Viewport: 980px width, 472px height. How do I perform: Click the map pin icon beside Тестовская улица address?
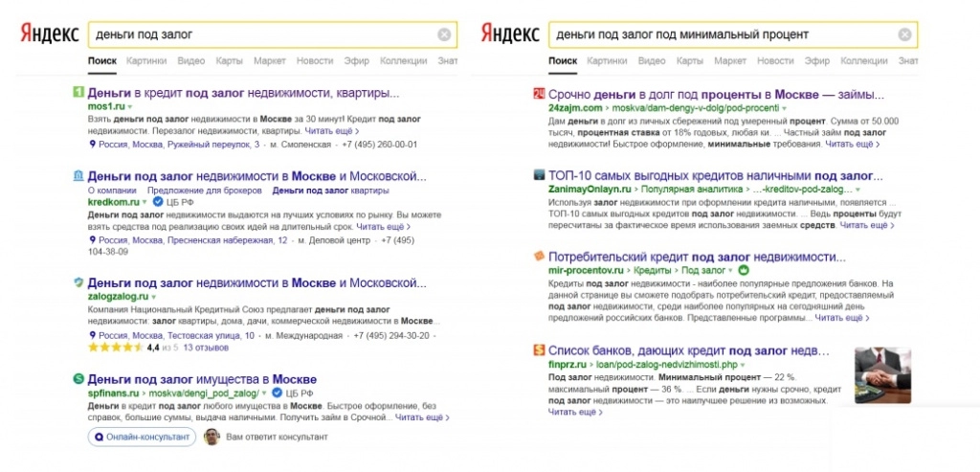tap(92, 336)
